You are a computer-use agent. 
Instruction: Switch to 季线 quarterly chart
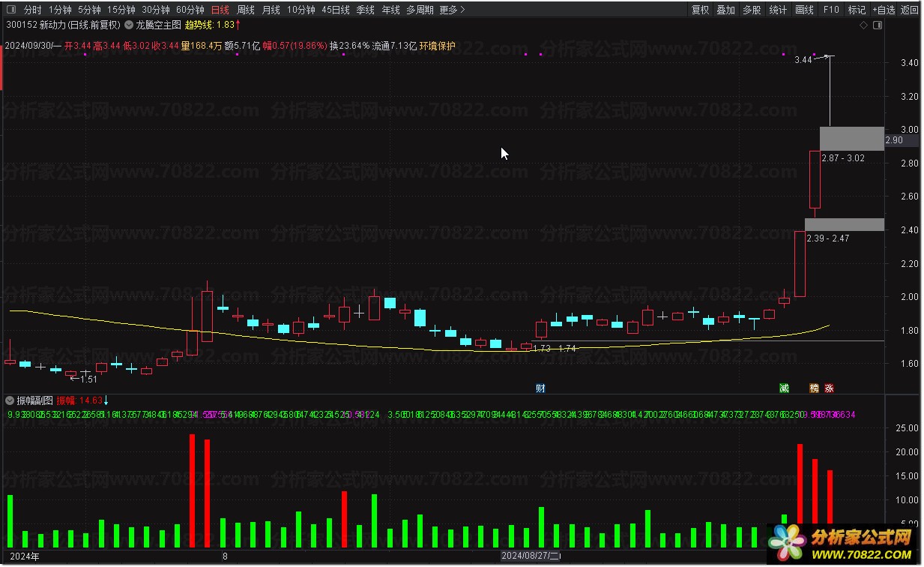[x=365, y=10]
